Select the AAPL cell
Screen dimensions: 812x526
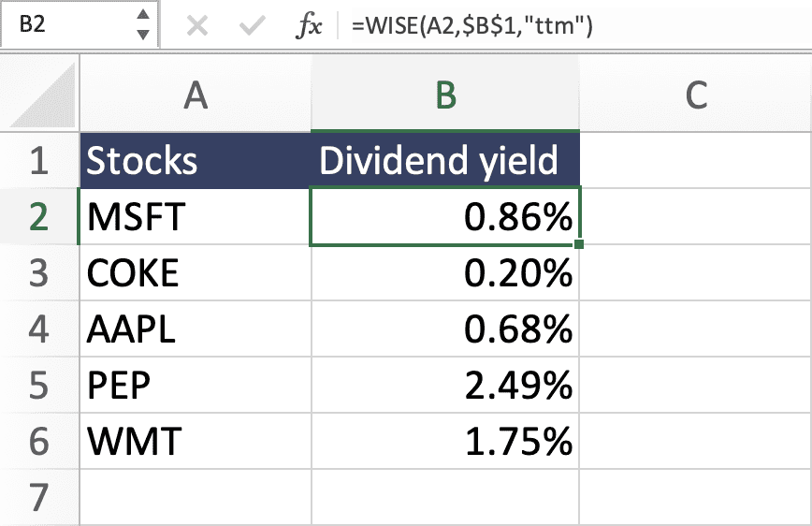196,328
